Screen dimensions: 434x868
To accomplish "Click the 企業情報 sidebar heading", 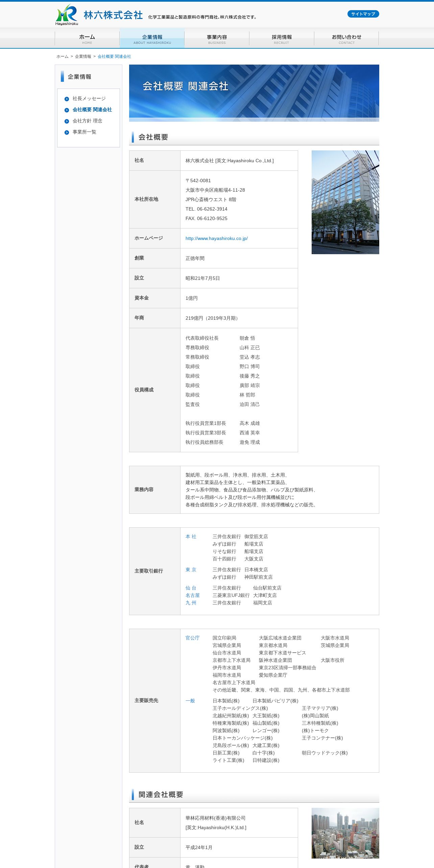I will point(79,77).
